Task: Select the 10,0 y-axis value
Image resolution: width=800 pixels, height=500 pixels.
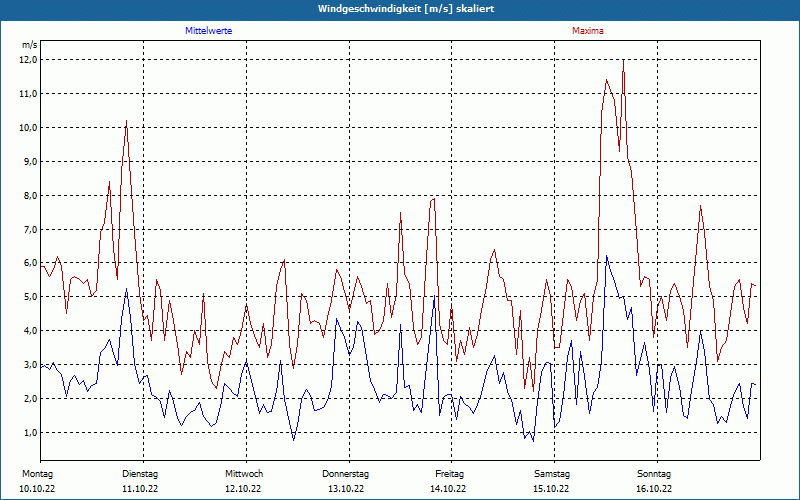Action: click(x=30, y=128)
